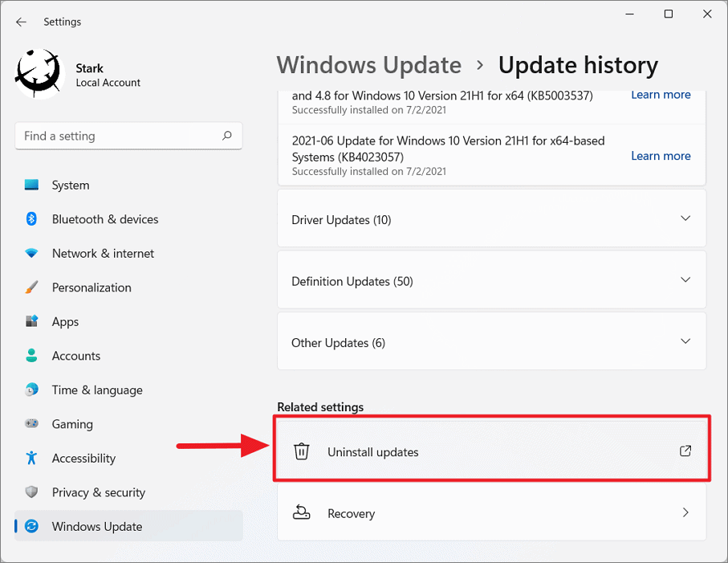
Task: Click the Accounts person icon
Action: coord(31,355)
